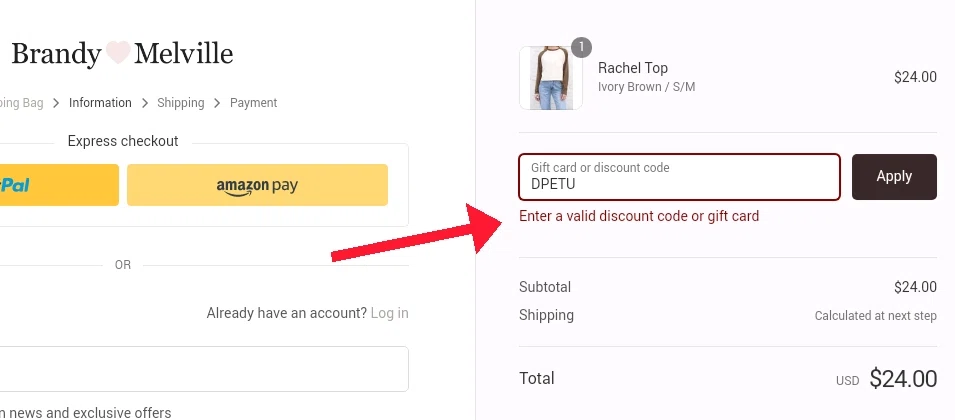
Task: Pay using the Amazon Pay button
Action: click(257, 185)
